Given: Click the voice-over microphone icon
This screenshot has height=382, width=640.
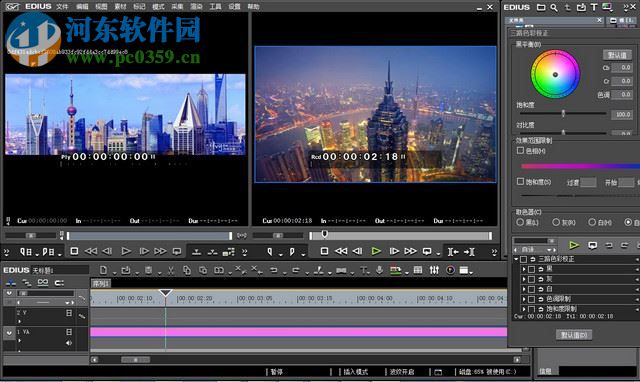Looking at the screenshot, I should tap(379, 270).
